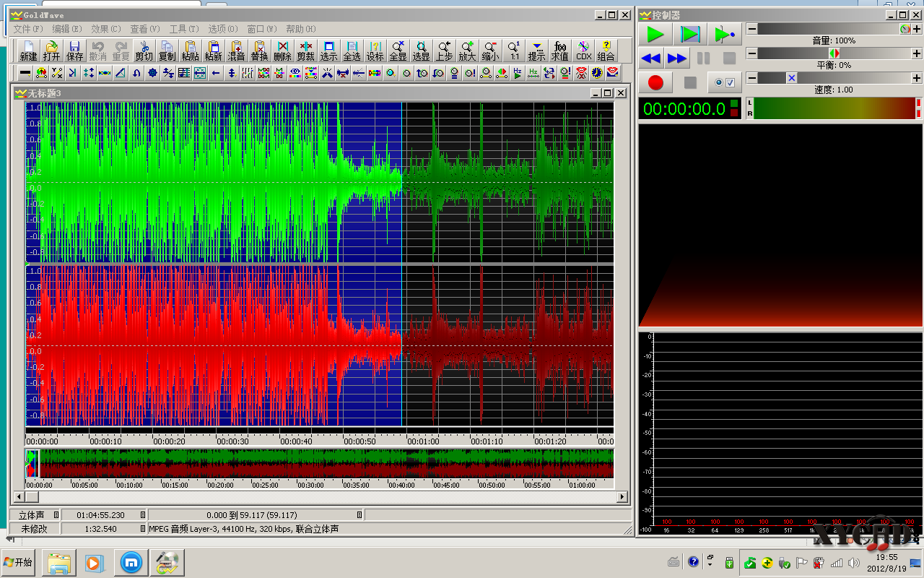This screenshot has height=578, width=924.
Task: Open the 帮助(H) menu
Action: [301, 29]
